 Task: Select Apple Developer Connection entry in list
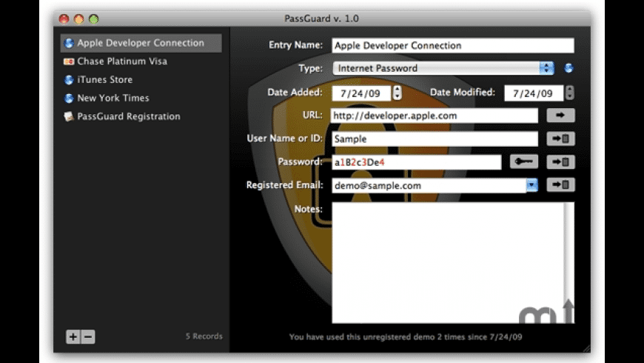click(141, 43)
